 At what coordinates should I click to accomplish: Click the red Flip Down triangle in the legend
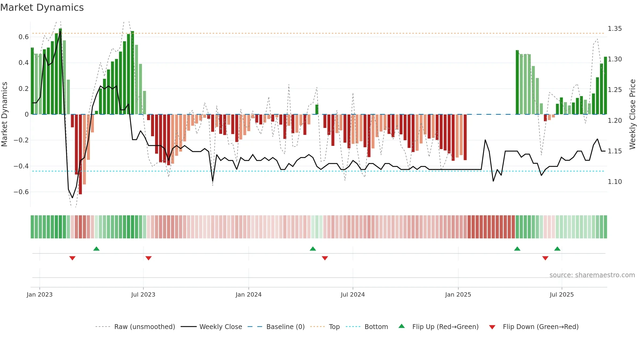492,327
